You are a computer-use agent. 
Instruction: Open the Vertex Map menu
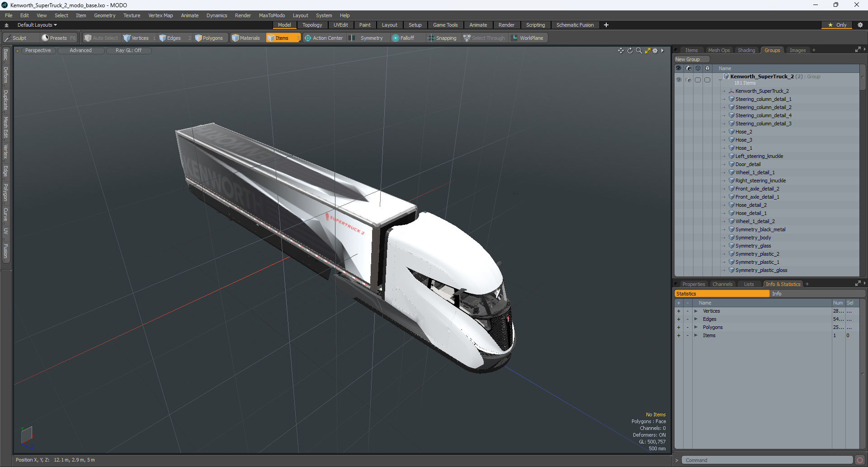tap(160, 15)
